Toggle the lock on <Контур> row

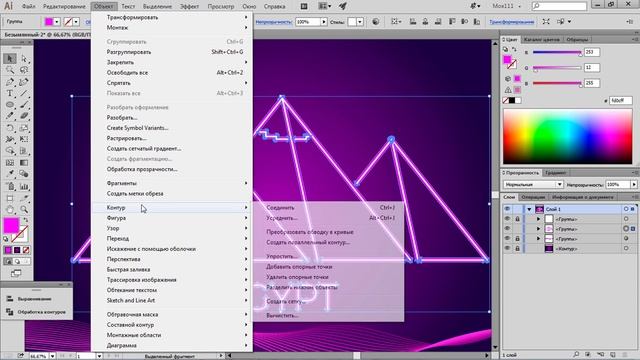[x=518, y=249]
